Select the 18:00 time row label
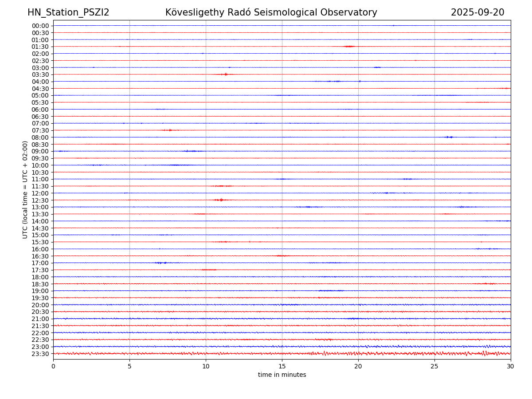This screenshot has width=532, height=399. 40,277
